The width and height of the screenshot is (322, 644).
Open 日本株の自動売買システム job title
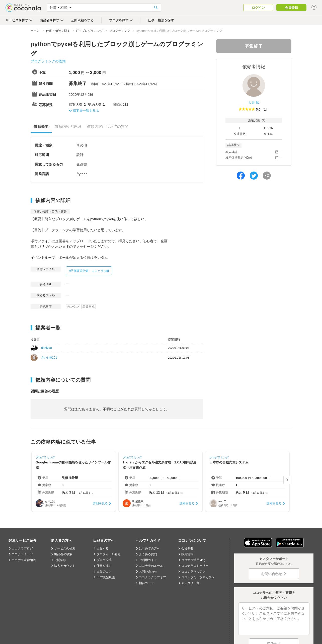coord(229,462)
